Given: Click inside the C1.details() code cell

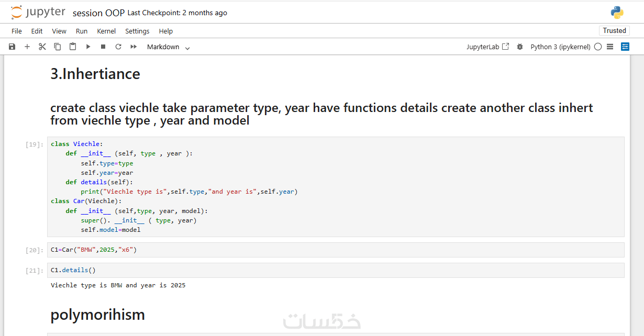Looking at the screenshot, I should [335, 270].
